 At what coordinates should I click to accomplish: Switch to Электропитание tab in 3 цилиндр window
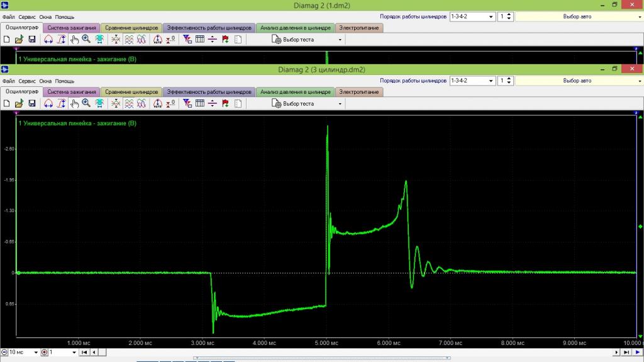359,92
